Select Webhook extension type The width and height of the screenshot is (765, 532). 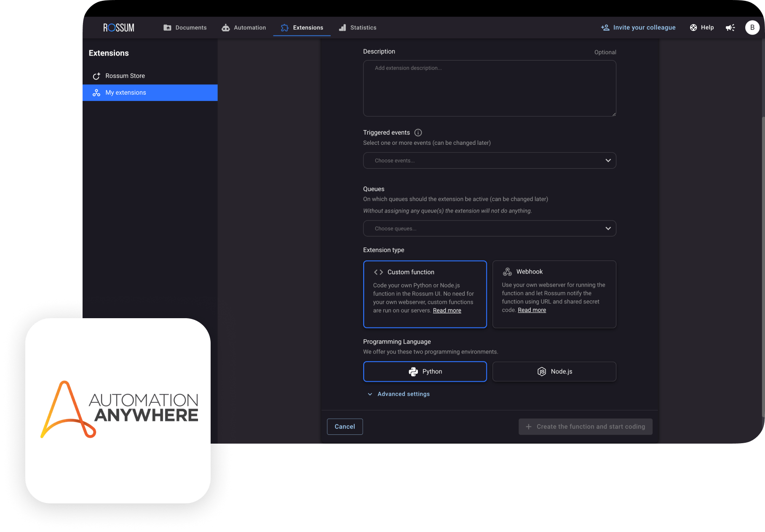[x=554, y=294]
